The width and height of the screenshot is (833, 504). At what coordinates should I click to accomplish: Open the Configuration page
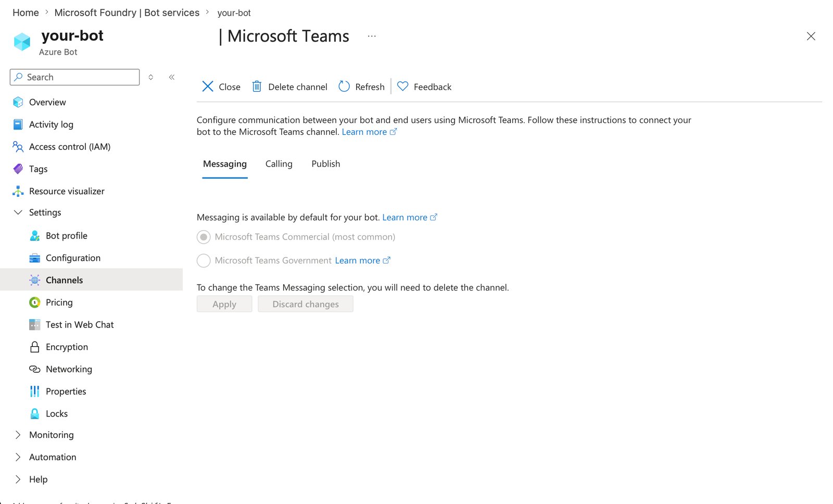click(x=73, y=258)
